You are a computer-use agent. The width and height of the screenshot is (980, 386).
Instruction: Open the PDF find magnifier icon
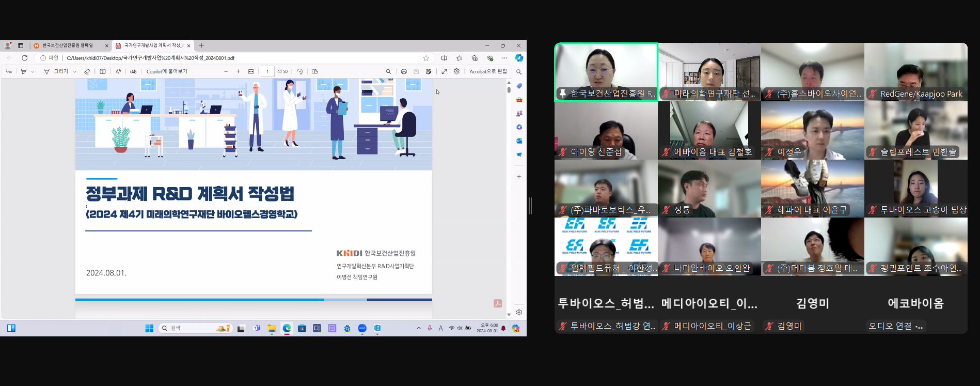click(x=388, y=71)
